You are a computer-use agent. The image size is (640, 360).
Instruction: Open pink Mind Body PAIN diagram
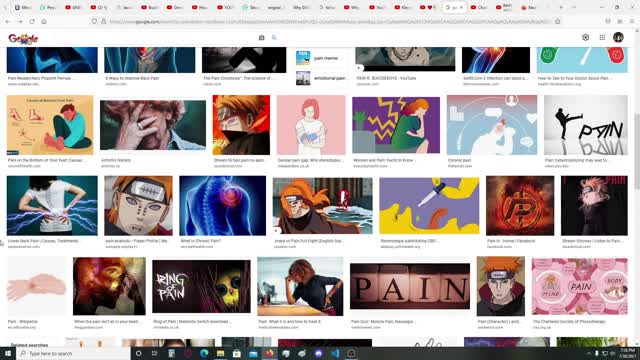click(x=580, y=286)
